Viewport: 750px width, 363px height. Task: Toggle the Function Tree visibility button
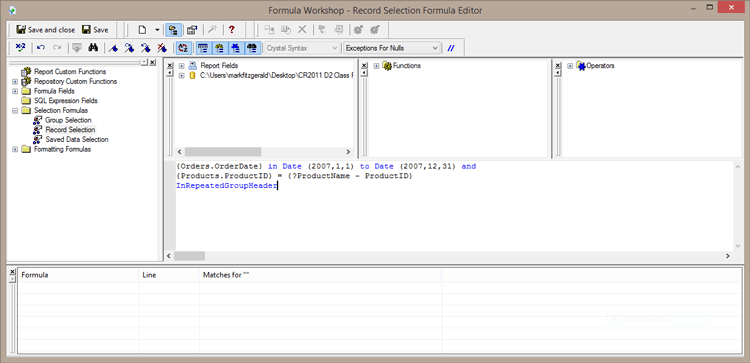220,47
